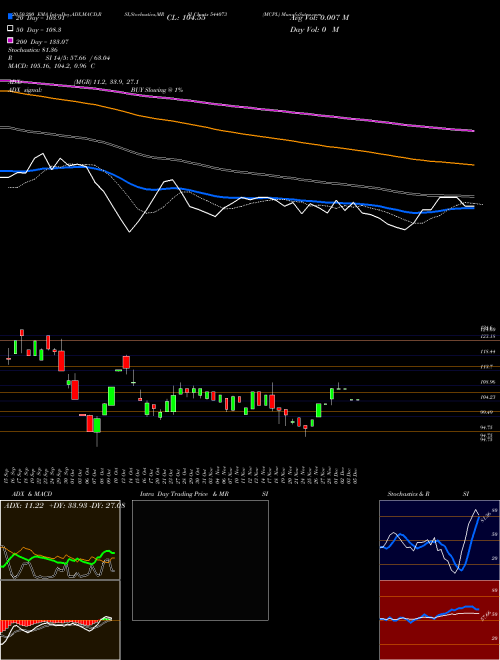Click the orange moving average line end
Viewport: 500px width, 660px height.
point(473,165)
